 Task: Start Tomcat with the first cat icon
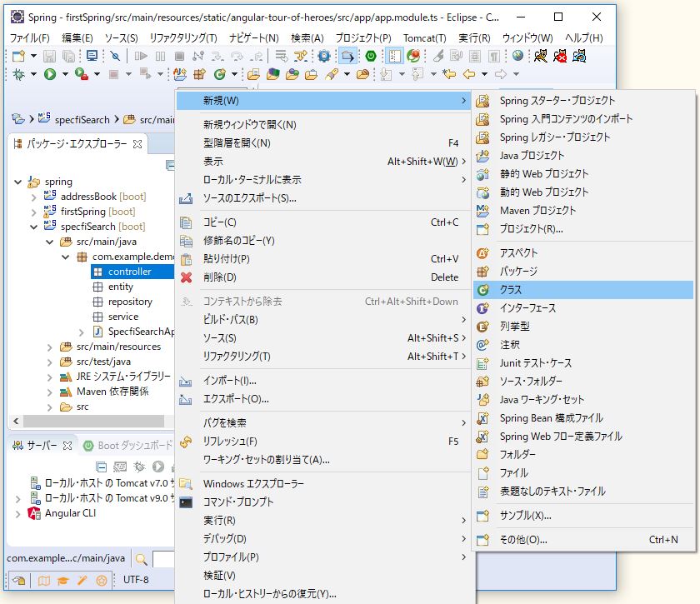tap(540, 56)
